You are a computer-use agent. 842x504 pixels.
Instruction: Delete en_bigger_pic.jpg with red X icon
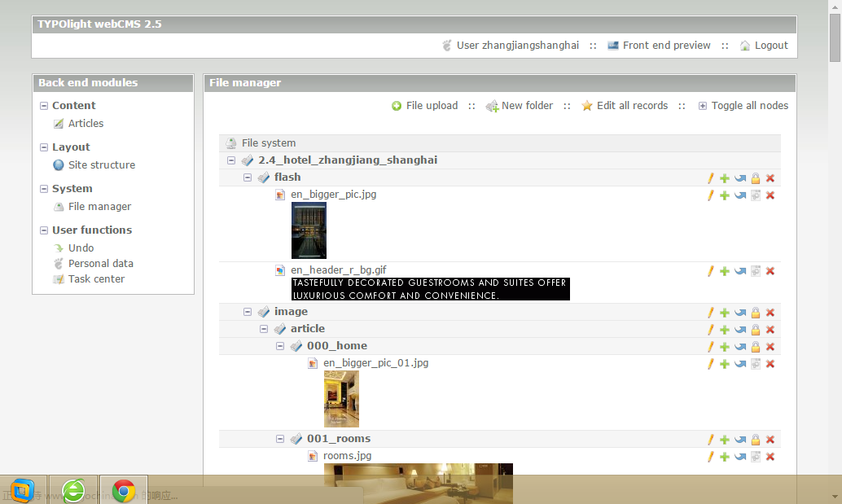(x=770, y=195)
